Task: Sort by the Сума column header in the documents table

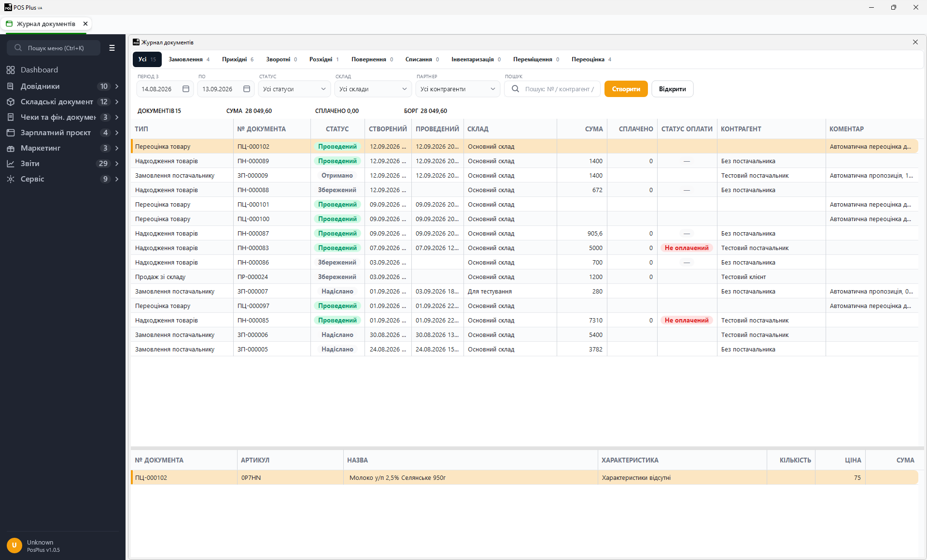Action: pyautogui.click(x=582, y=129)
